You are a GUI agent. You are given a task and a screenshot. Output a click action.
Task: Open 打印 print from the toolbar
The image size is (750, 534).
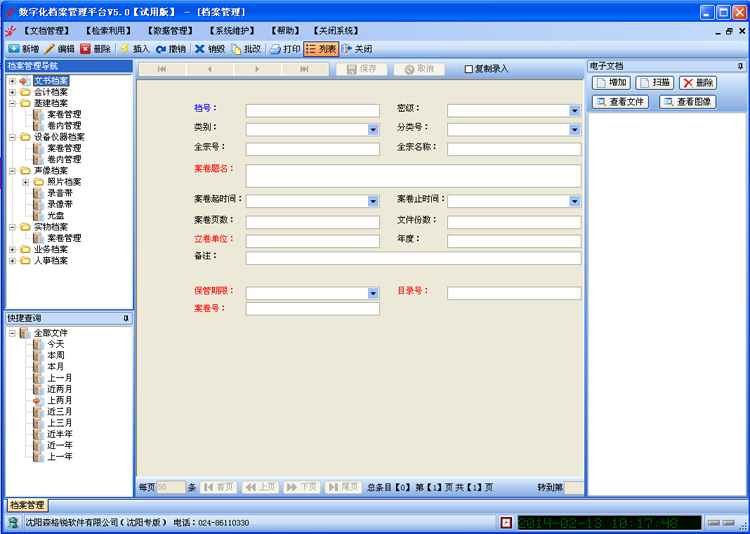(x=276, y=48)
